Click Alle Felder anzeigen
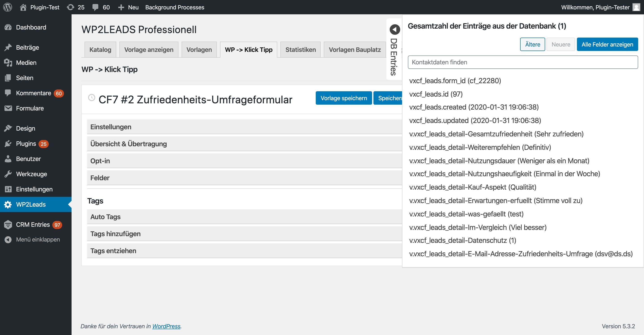 point(607,44)
